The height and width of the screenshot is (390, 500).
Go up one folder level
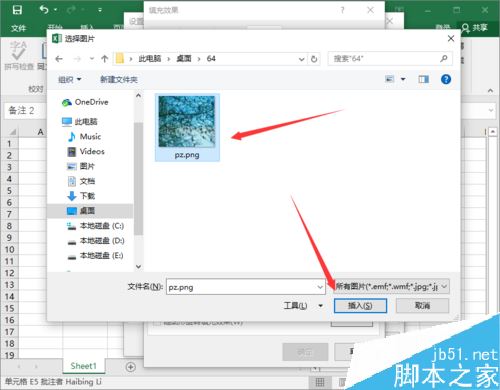(x=105, y=59)
